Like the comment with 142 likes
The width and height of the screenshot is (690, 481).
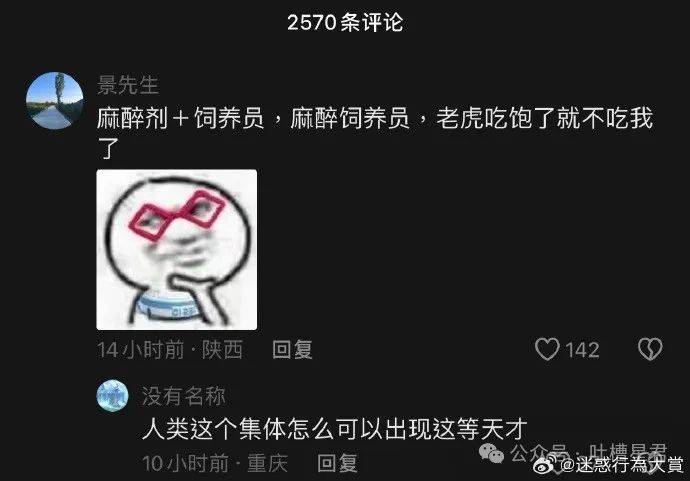click(x=547, y=349)
